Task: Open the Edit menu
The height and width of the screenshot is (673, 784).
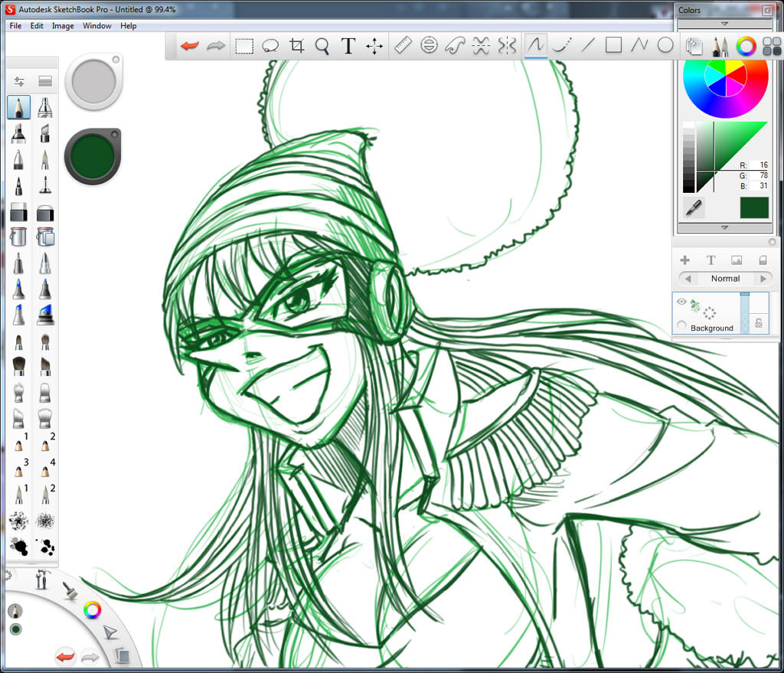Action: (37, 25)
